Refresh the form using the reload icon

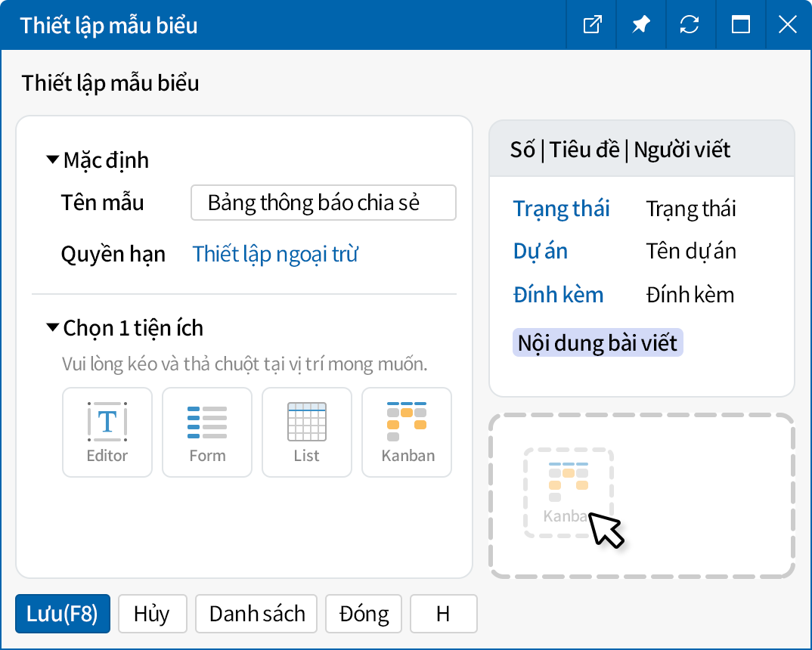point(690,25)
